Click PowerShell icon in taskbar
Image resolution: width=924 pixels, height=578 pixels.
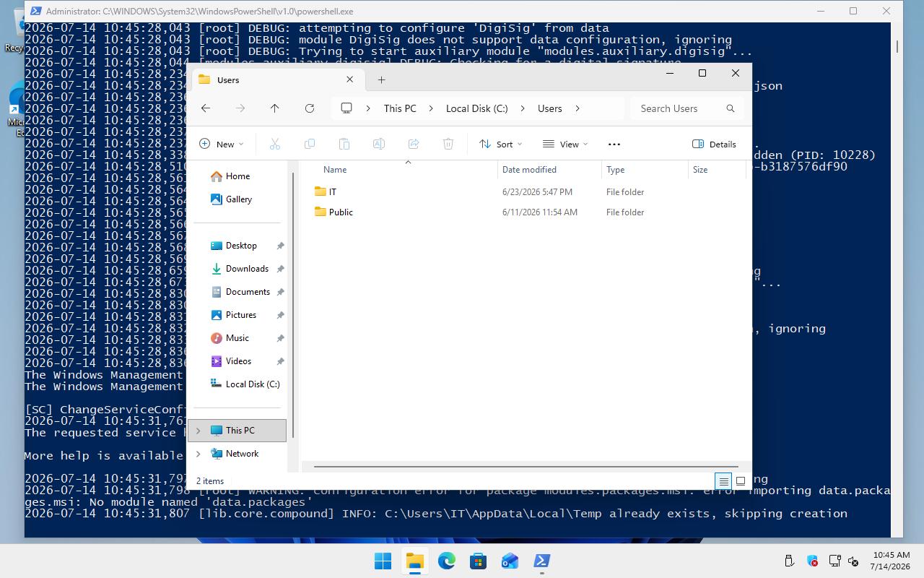[541, 561]
